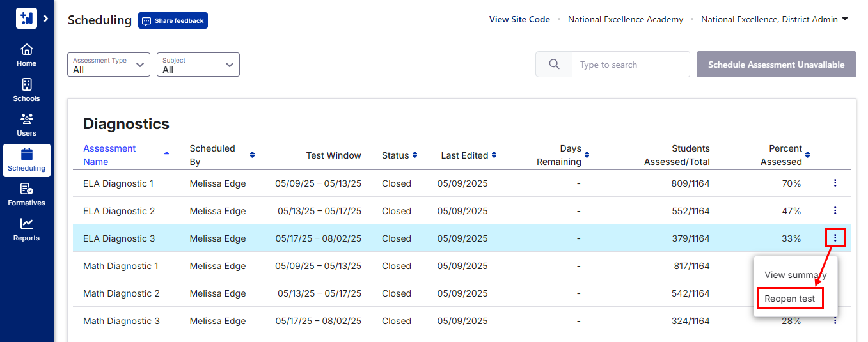Image resolution: width=868 pixels, height=342 pixels.
Task: Click the ELA Diagnostic 2 name
Action: point(119,211)
